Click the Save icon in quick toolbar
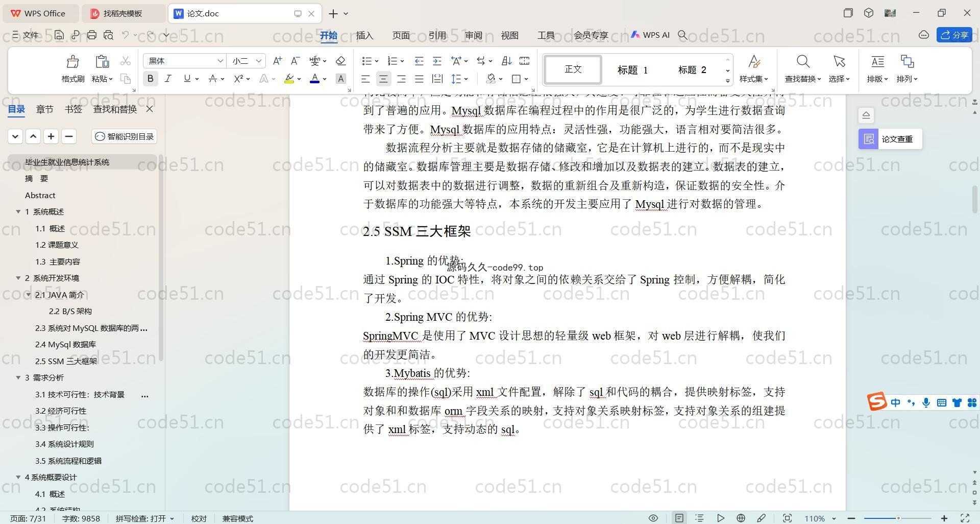980x524 pixels. pyautogui.click(x=59, y=35)
